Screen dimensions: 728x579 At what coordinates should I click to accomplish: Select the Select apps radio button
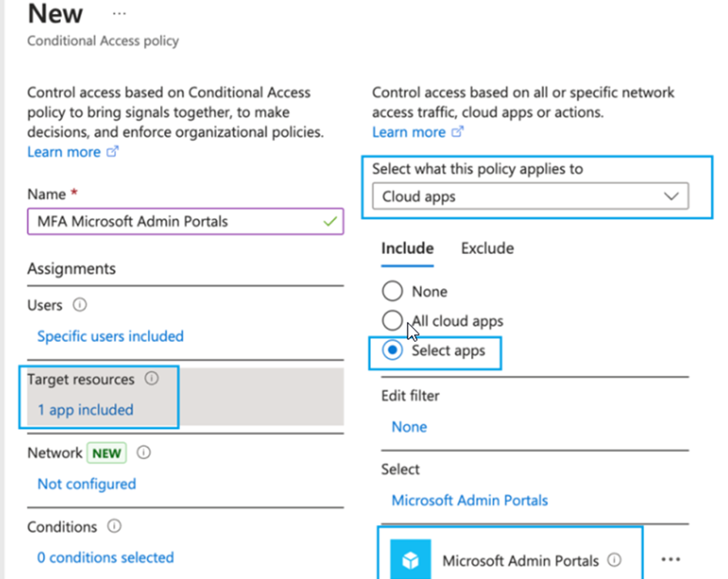coord(392,350)
